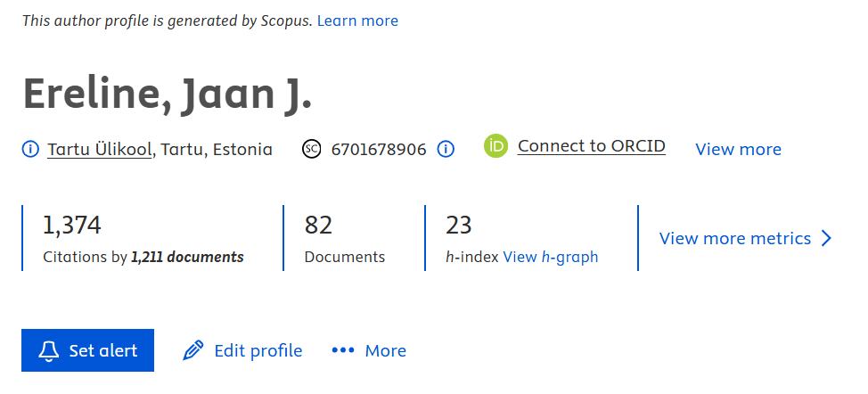Click the pencil icon for Edit profile
The height and width of the screenshot is (394, 868).
192,350
